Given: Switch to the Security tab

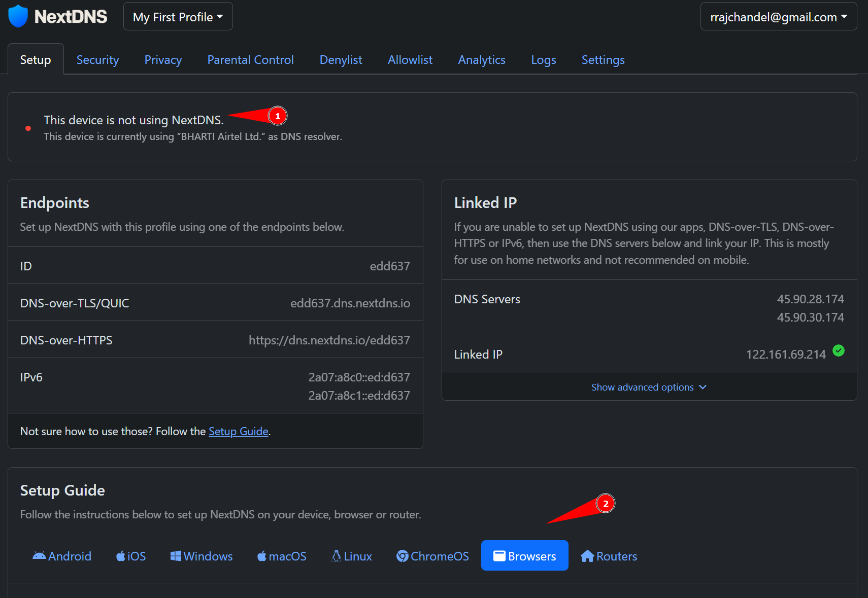Looking at the screenshot, I should pyautogui.click(x=97, y=60).
